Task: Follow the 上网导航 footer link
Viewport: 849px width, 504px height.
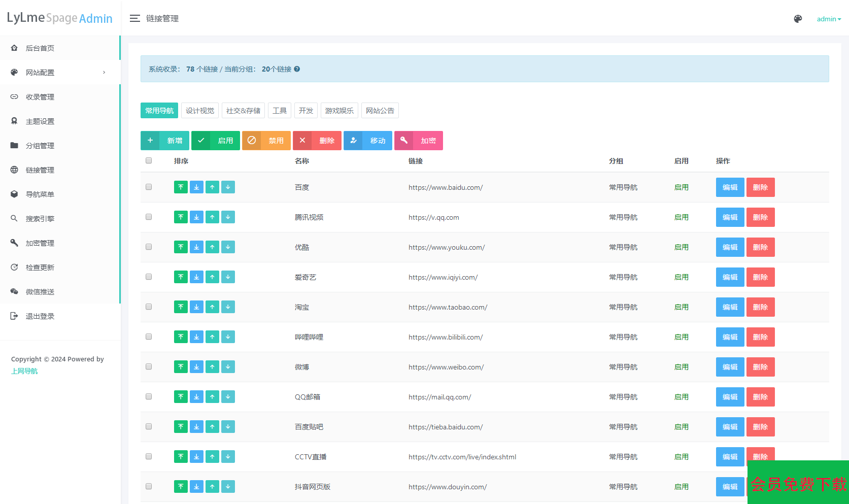Action: tap(24, 371)
